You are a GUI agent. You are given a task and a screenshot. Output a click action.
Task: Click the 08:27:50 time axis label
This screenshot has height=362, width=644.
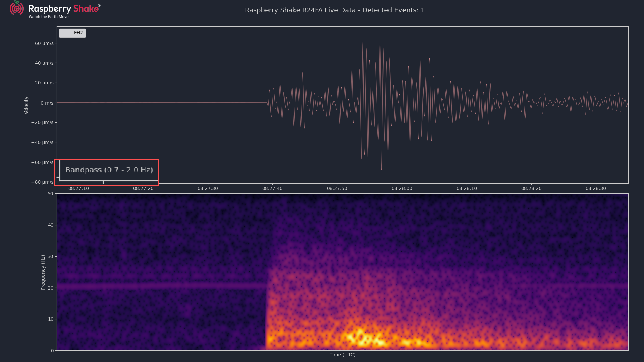tap(337, 188)
